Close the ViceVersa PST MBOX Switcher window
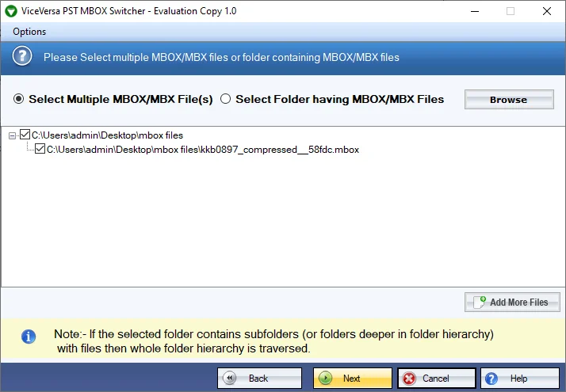The image size is (566, 392). point(546,11)
